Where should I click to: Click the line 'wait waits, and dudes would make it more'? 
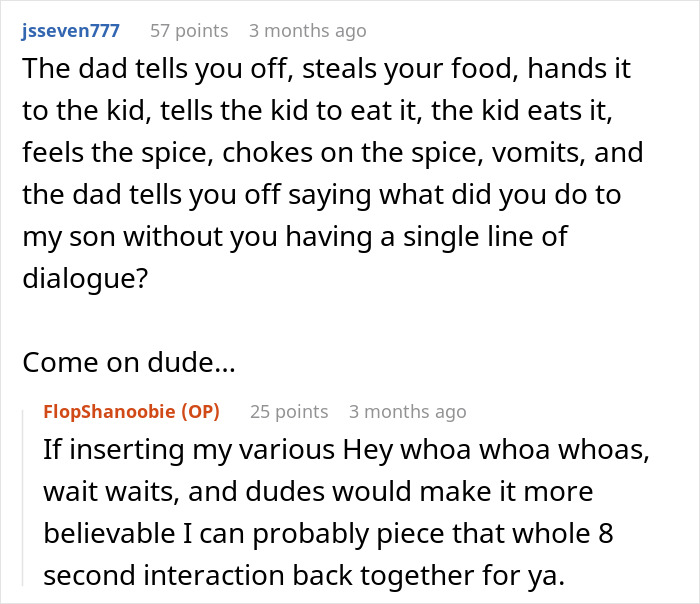(318, 492)
